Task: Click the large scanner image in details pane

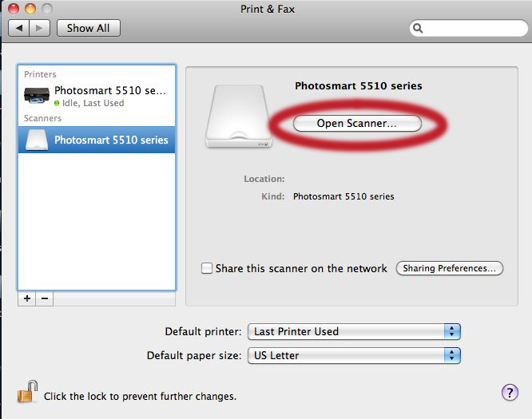Action: tap(239, 117)
